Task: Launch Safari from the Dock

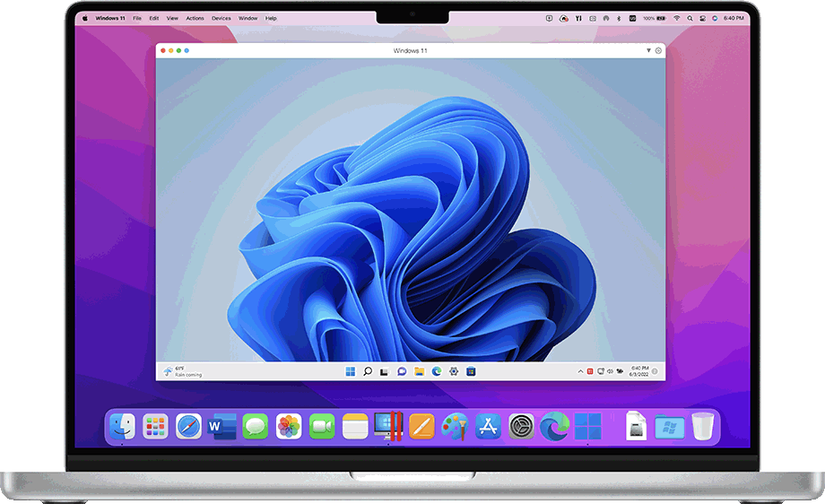Action: pyautogui.click(x=188, y=426)
